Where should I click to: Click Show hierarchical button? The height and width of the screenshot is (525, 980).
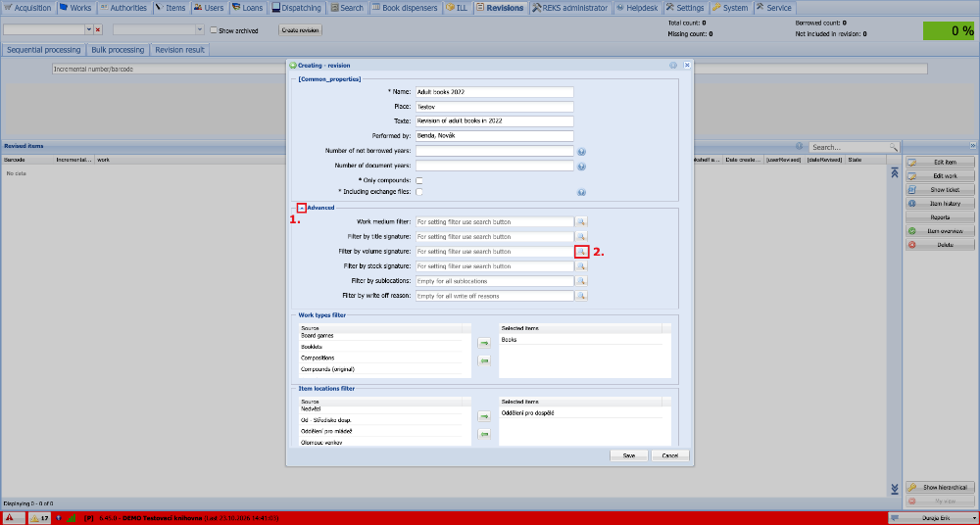click(x=940, y=487)
